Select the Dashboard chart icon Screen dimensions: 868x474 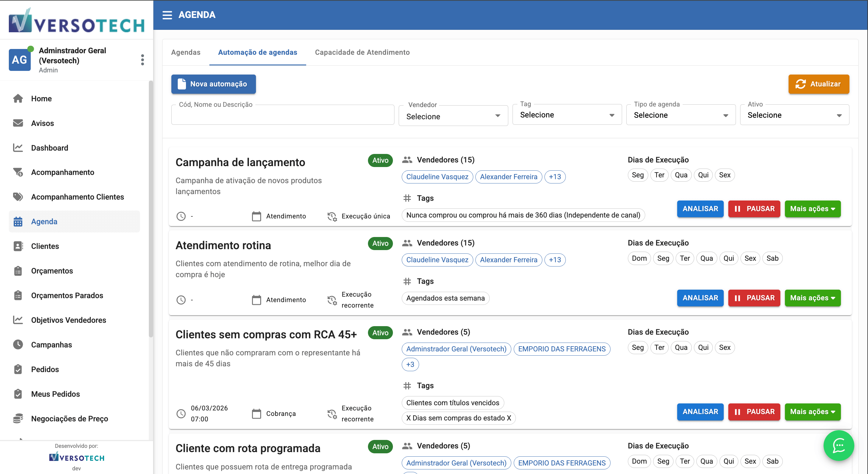click(18, 148)
